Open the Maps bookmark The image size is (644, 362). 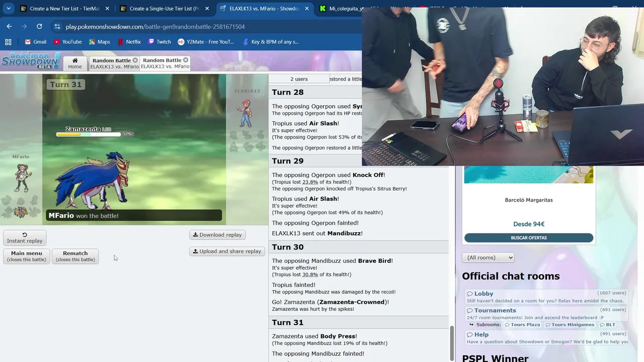point(99,42)
